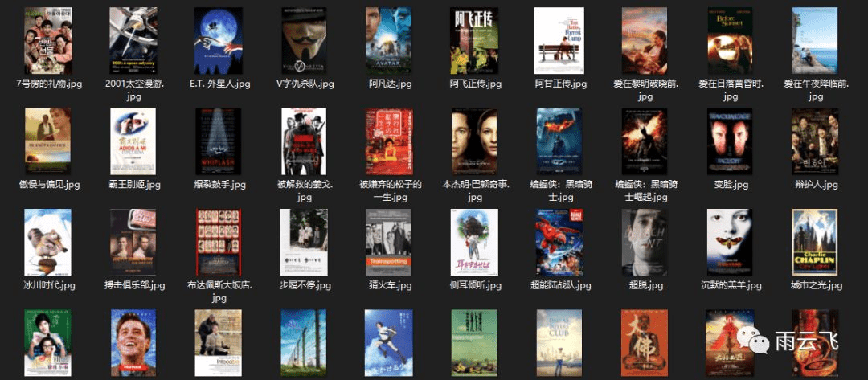Click the file name 侧耳倾听.jpg

(x=476, y=285)
